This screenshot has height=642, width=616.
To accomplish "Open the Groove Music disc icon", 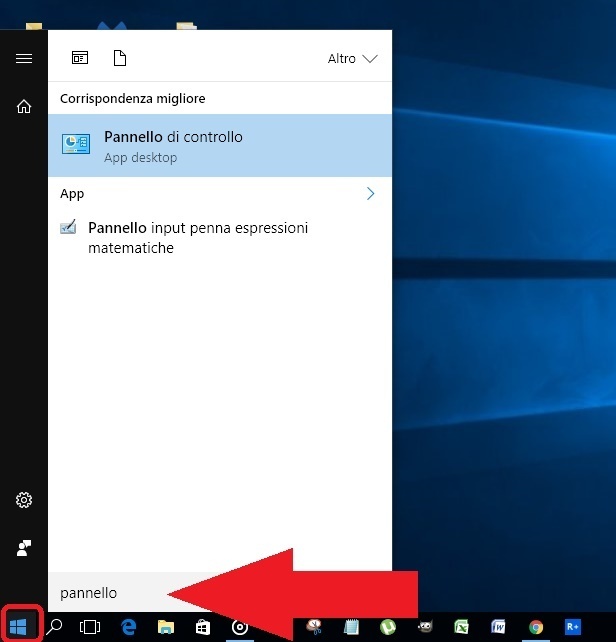I will point(240,626).
